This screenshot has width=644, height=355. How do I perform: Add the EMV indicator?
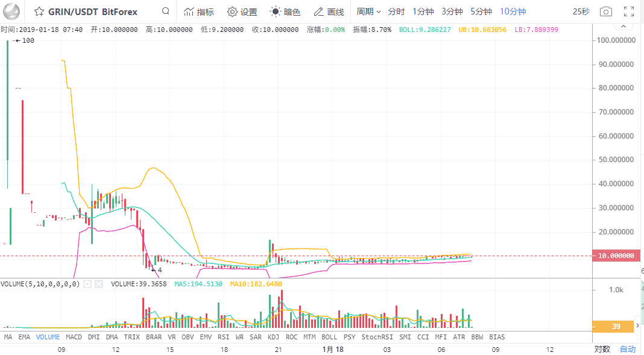coord(206,337)
